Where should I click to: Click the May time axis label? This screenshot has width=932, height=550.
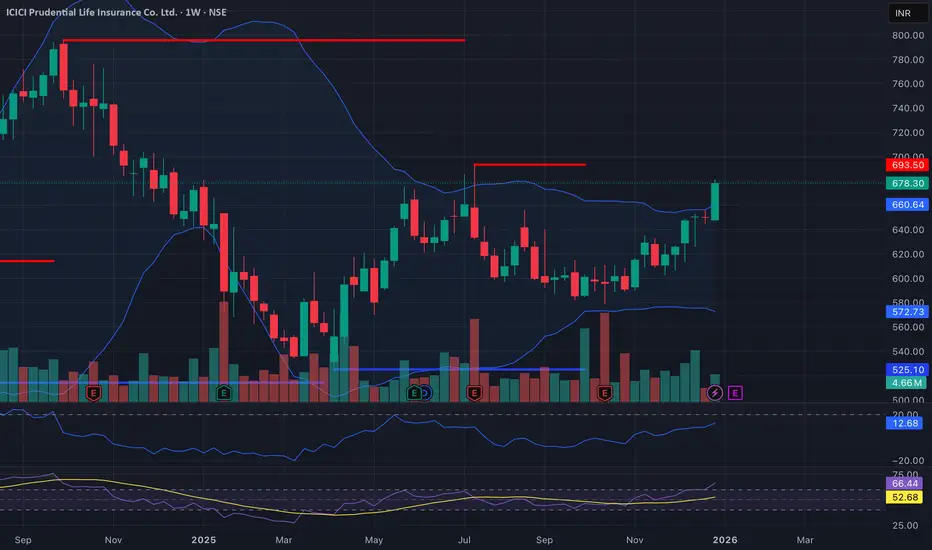click(374, 540)
